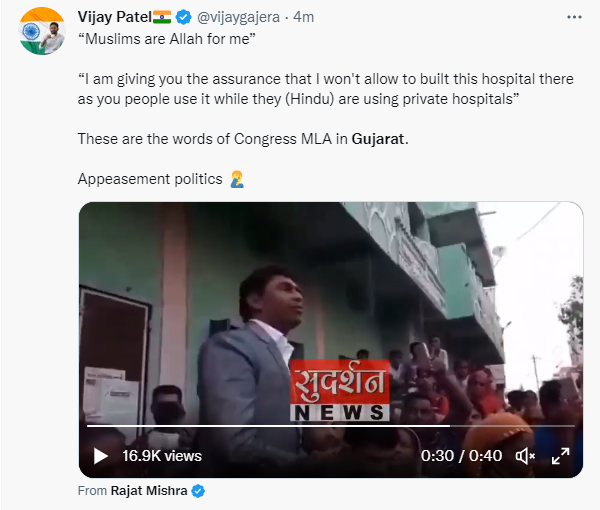This screenshot has width=600, height=510.
Task: Open the Vijay Patel display name link
Action: pyautogui.click(x=113, y=17)
